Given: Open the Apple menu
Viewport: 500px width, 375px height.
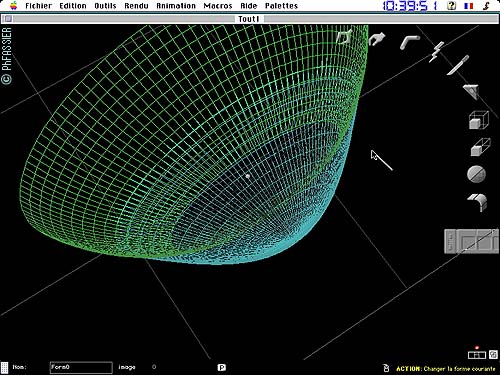Looking at the screenshot, I should [14, 6].
